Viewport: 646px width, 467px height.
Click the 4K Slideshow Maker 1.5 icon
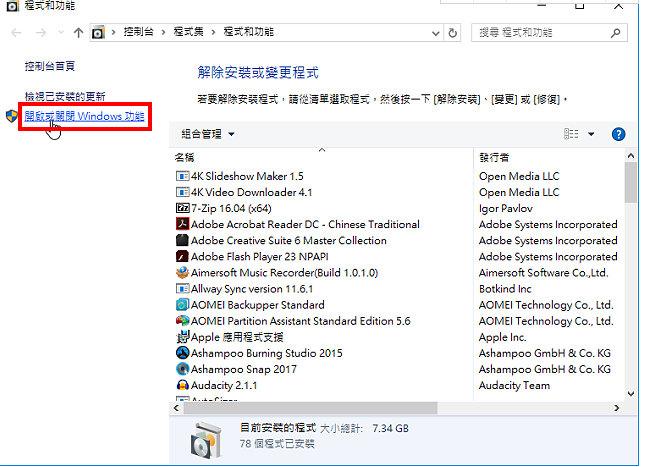(x=182, y=176)
